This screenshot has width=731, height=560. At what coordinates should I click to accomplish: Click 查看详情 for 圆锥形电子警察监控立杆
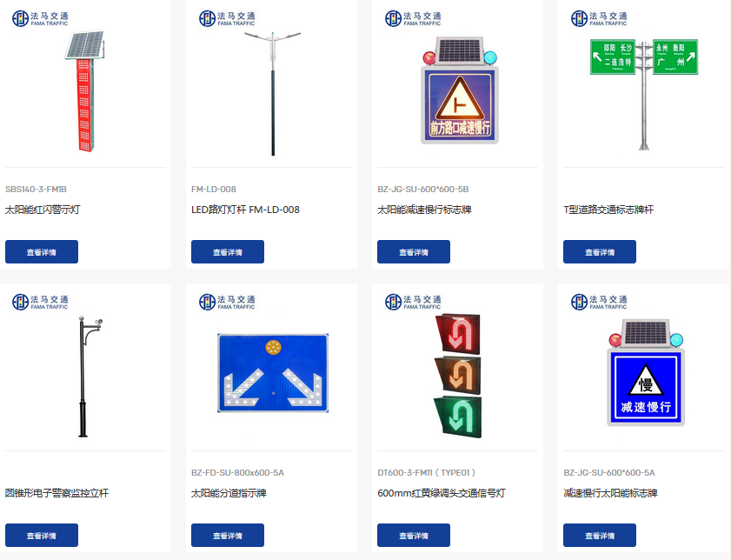[42, 536]
